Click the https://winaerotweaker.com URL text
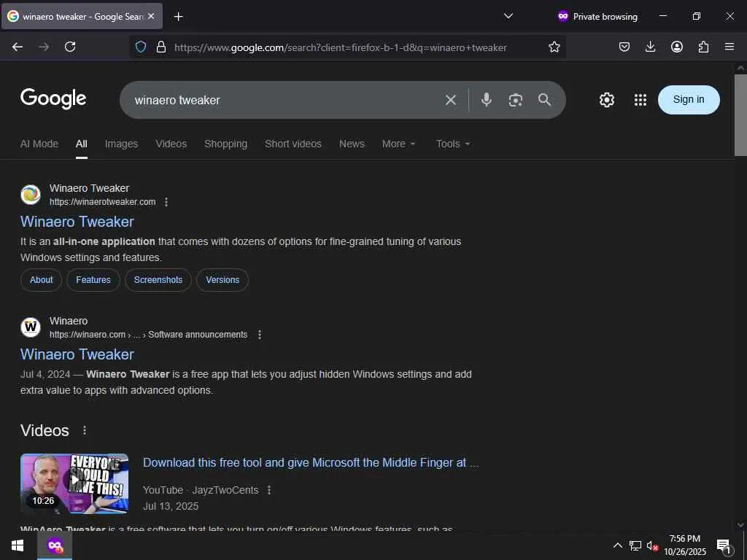Viewport: 747px width, 560px height. pyautogui.click(x=102, y=202)
